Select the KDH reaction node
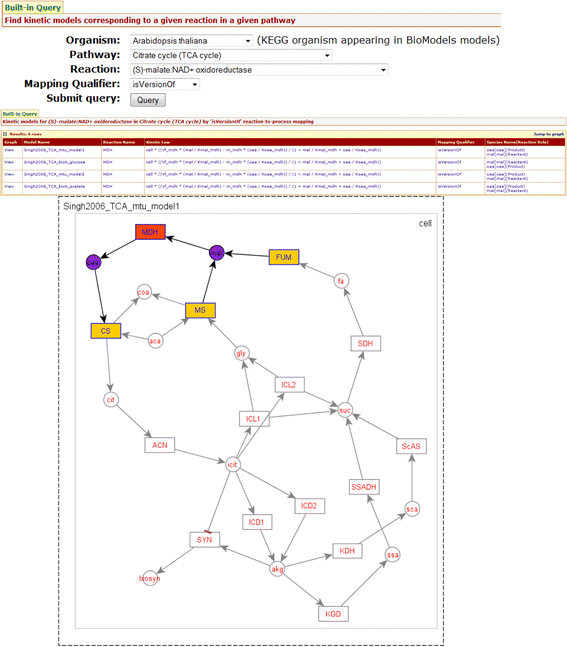 point(347,550)
